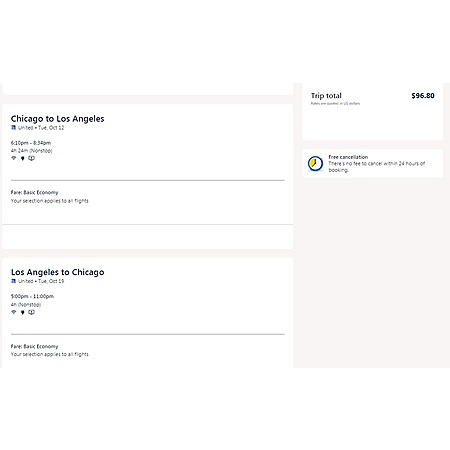450x450 pixels.
Task: Select the Chicago to Los Angeles heading
Action: [x=57, y=119]
